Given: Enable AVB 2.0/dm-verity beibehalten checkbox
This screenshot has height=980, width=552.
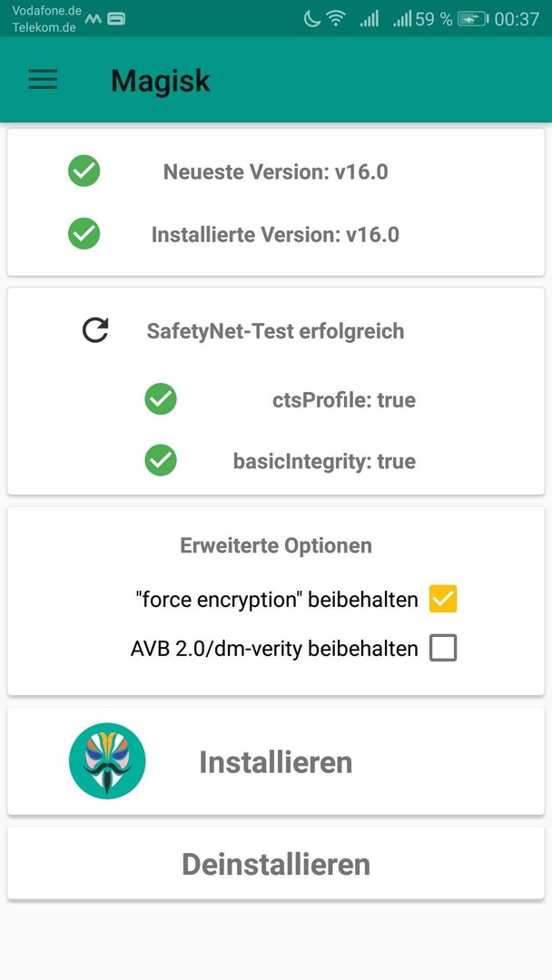Looking at the screenshot, I should tap(443, 648).
